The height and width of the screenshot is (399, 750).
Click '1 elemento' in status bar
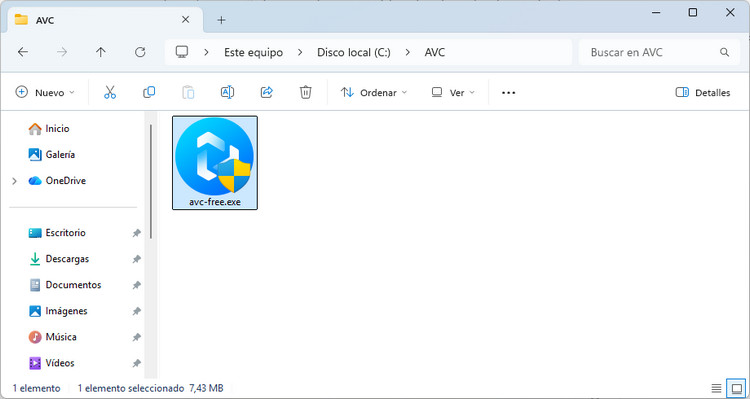click(36, 388)
